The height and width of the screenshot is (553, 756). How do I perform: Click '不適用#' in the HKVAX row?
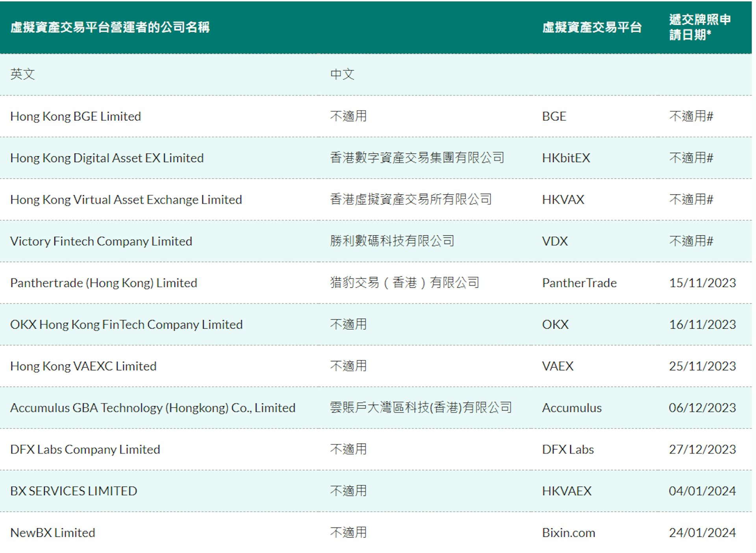[x=691, y=199]
